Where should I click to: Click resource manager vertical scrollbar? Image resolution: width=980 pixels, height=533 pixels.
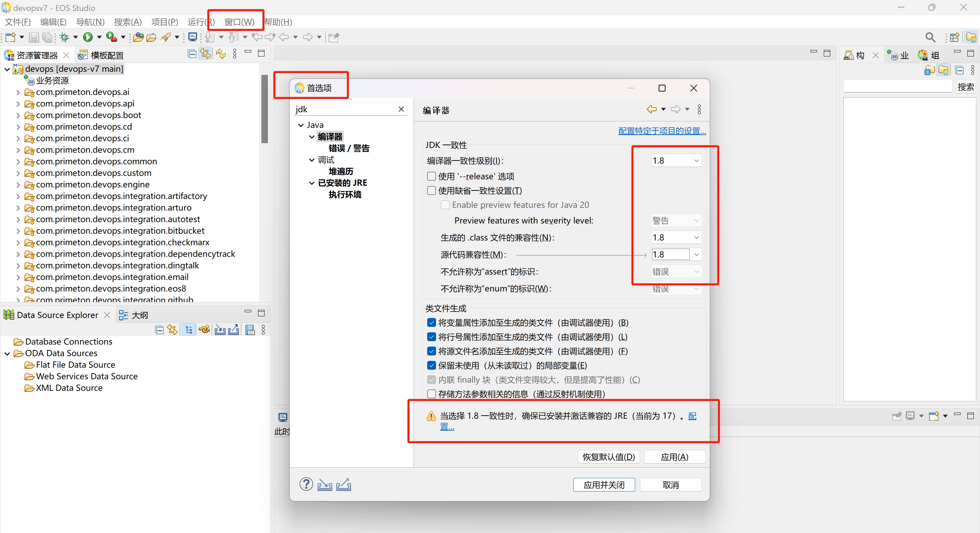pyautogui.click(x=264, y=109)
